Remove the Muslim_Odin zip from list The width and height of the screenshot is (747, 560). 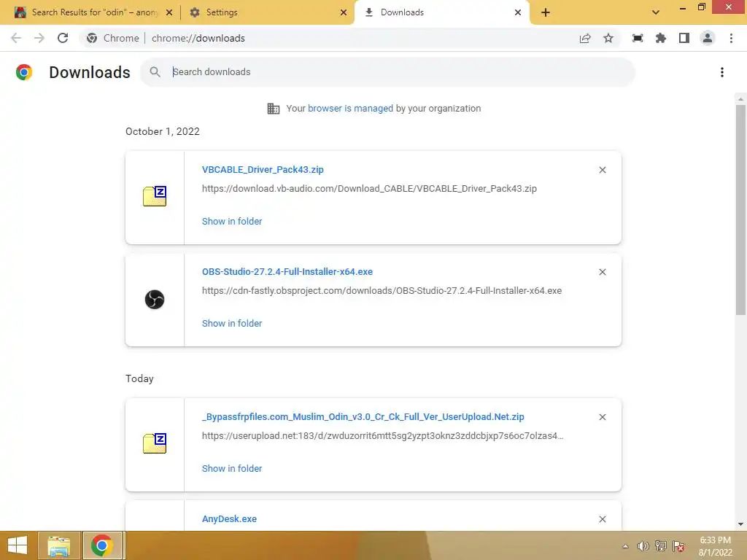(602, 417)
